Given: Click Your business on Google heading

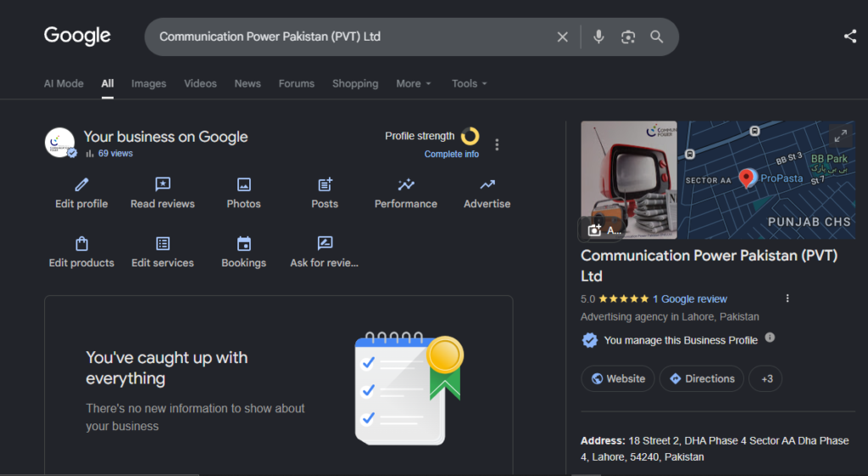Looking at the screenshot, I should pyautogui.click(x=165, y=137).
